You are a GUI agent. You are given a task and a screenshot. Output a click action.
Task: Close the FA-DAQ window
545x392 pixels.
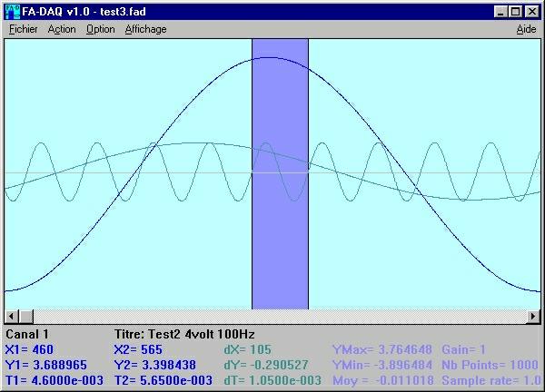[x=532, y=12]
